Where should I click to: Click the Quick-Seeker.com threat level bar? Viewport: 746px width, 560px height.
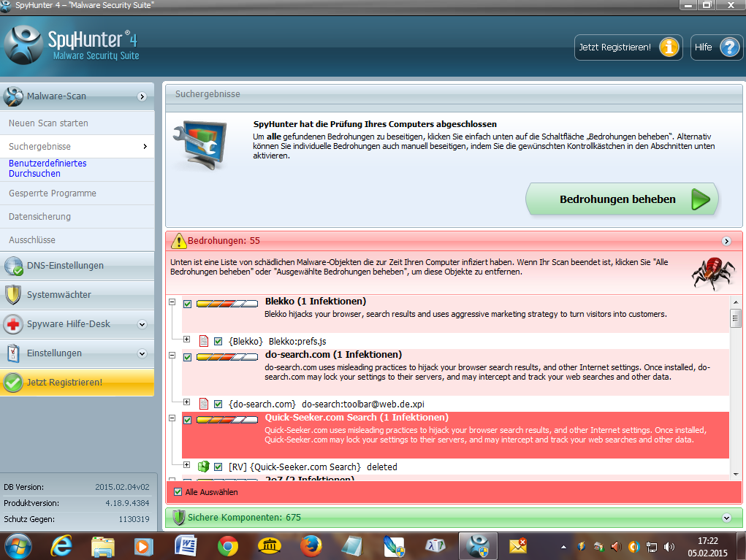227,419
